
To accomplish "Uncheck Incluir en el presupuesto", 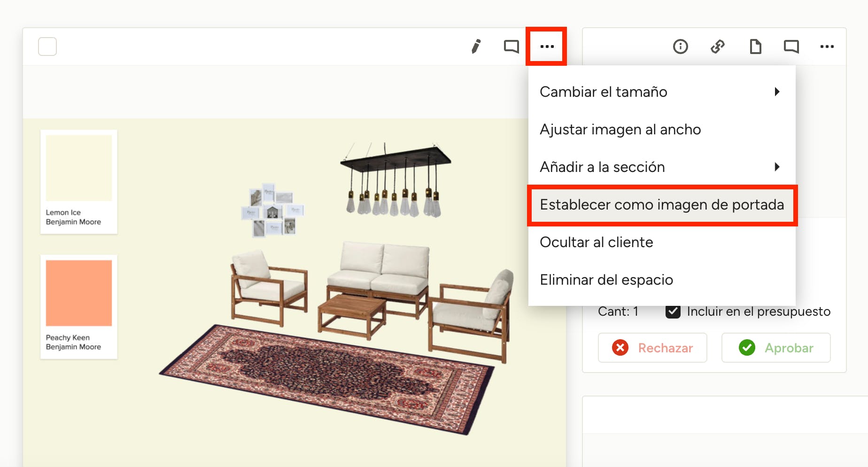I will (x=673, y=311).
